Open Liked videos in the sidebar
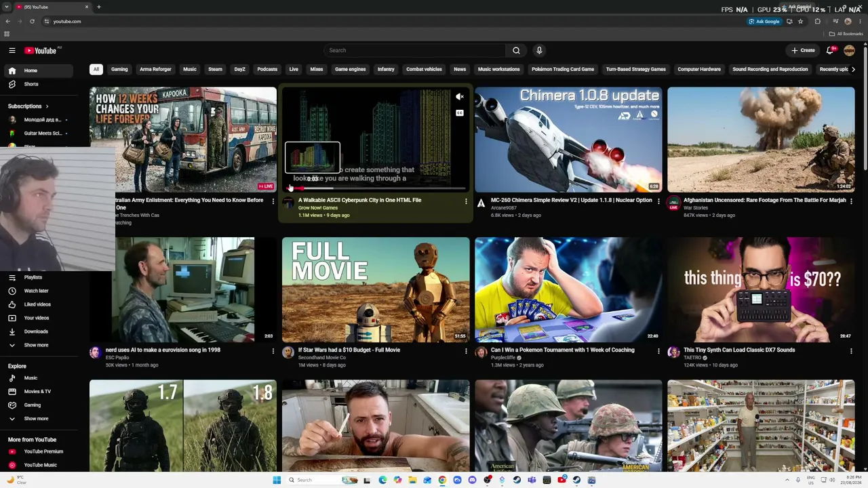This screenshot has height=488, width=868. coord(37,304)
